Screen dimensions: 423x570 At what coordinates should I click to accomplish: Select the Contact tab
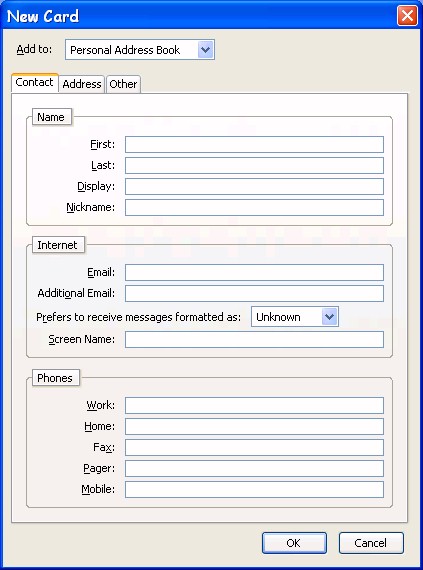(35, 83)
